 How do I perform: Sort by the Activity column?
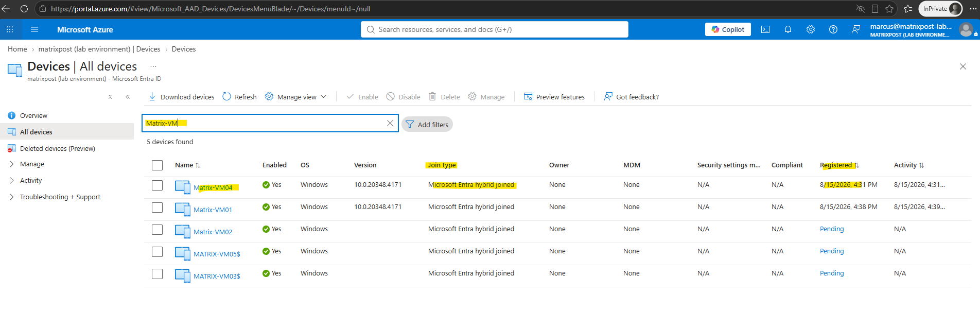909,165
